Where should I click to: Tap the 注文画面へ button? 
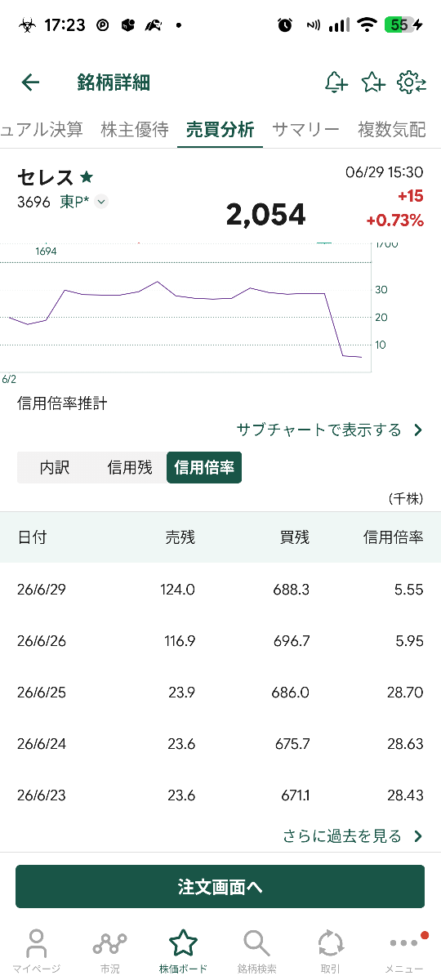click(x=220, y=887)
